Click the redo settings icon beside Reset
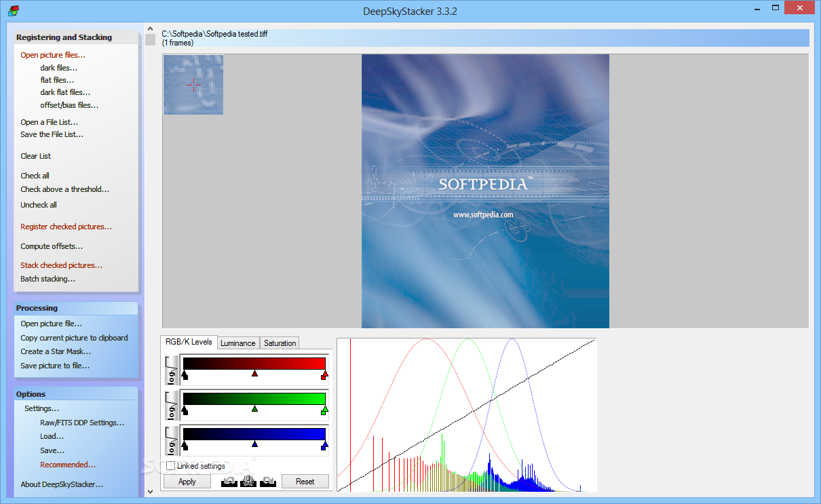The height and width of the screenshot is (504, 821). coord(268,481)
